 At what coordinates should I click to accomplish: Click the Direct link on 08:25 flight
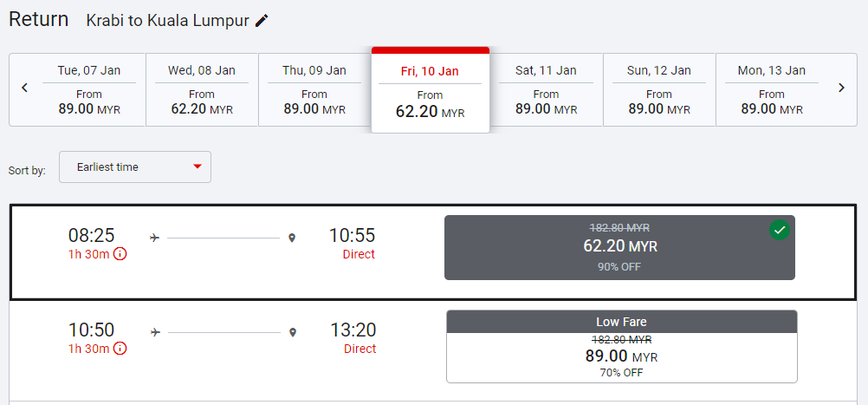coord(359,254)
